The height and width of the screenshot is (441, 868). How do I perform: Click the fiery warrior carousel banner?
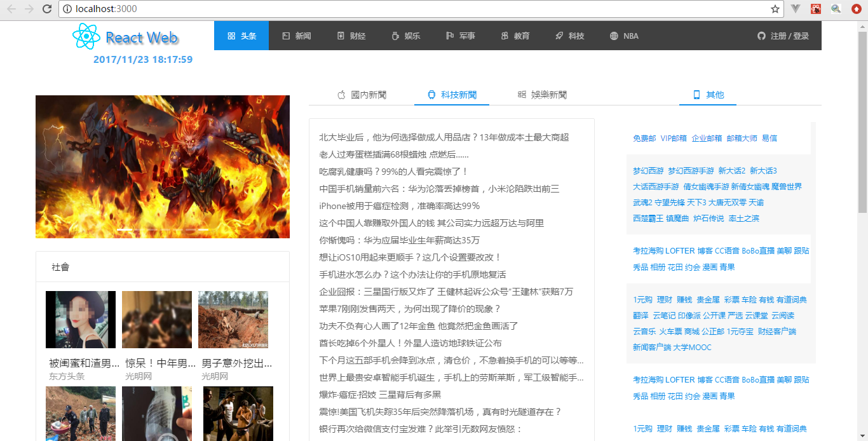tap(163, 166)
